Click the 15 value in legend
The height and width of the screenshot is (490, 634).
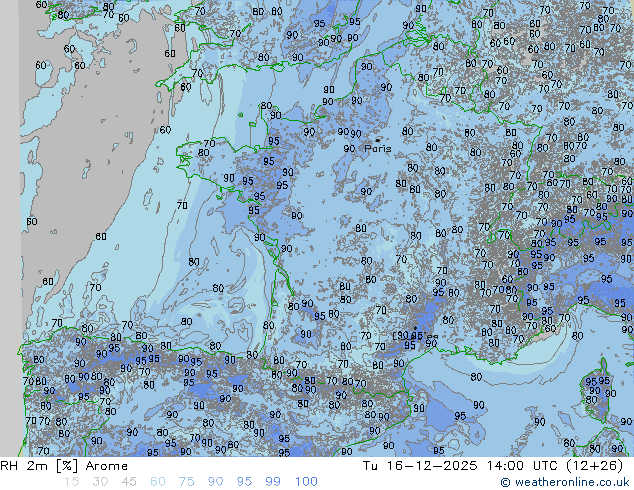[x=71, y=482]
